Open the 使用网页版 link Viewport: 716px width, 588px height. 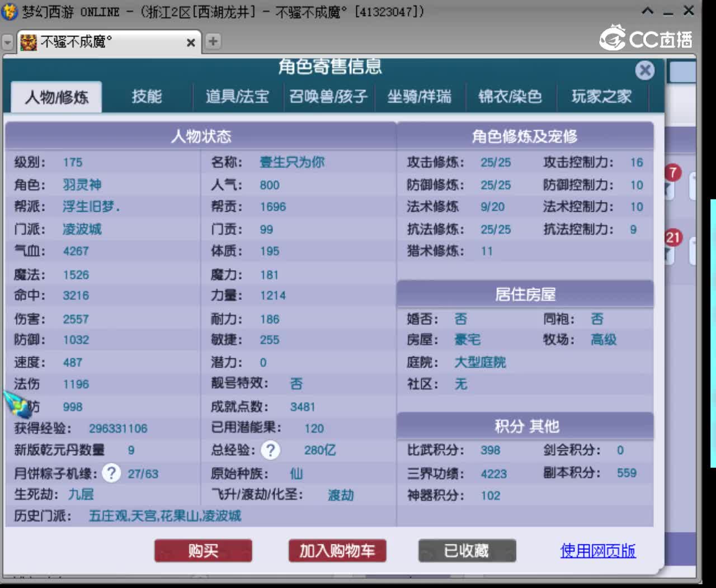[x=598, y=551]
